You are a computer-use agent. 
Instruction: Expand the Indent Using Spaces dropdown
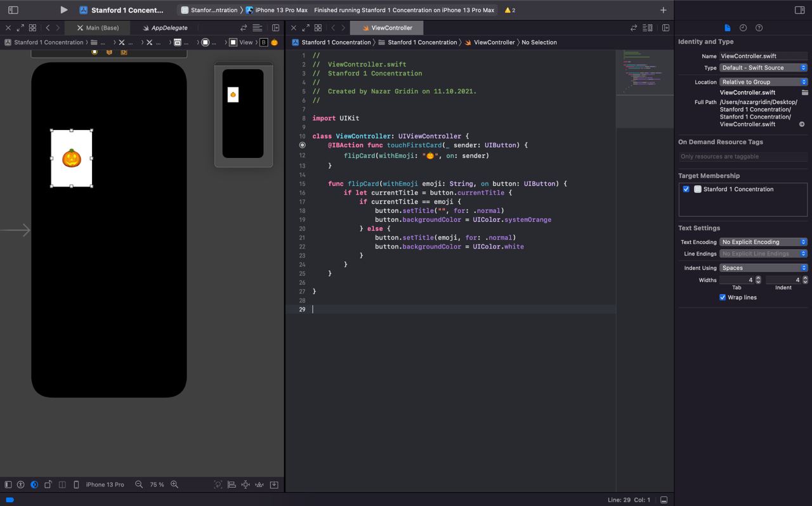coord(763,268)
